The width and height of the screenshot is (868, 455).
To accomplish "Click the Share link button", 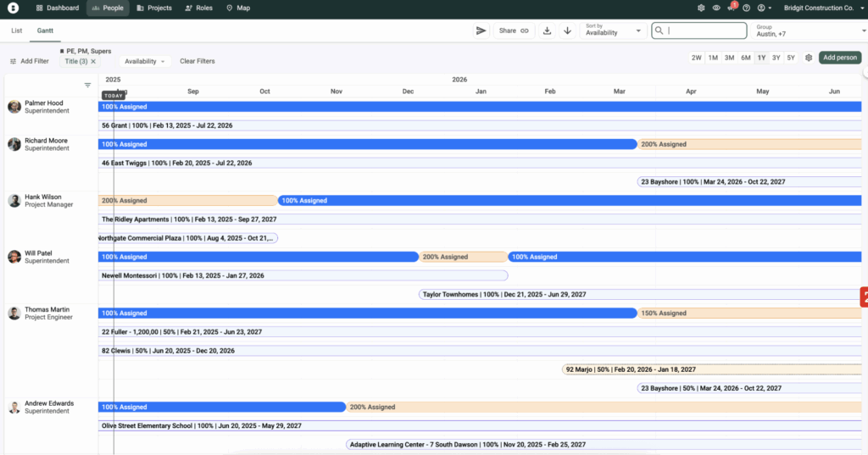I will tap(514, 31).
